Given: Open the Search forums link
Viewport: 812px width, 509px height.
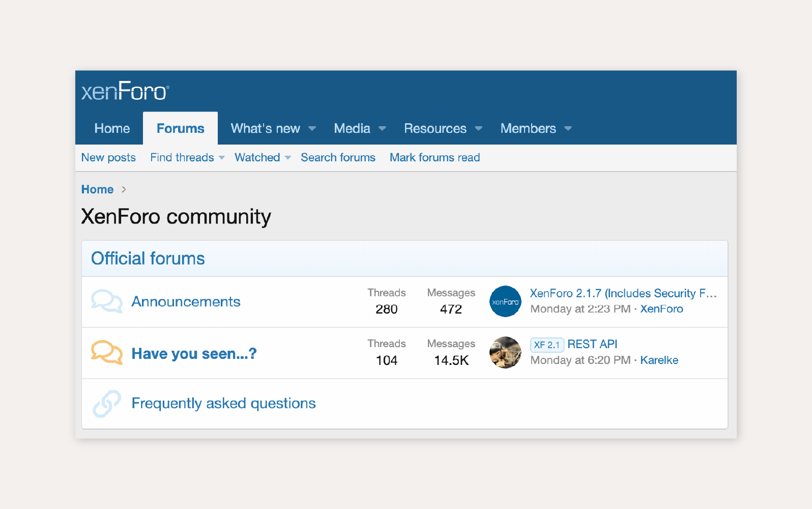Looking at the screenshot, I should pyautogui.click(x=338, y=157).
